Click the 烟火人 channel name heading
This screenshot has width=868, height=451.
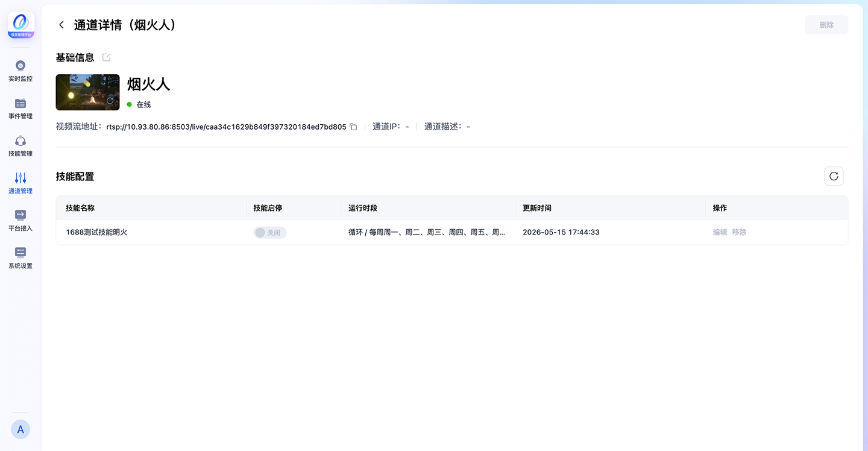click(149, 84)
